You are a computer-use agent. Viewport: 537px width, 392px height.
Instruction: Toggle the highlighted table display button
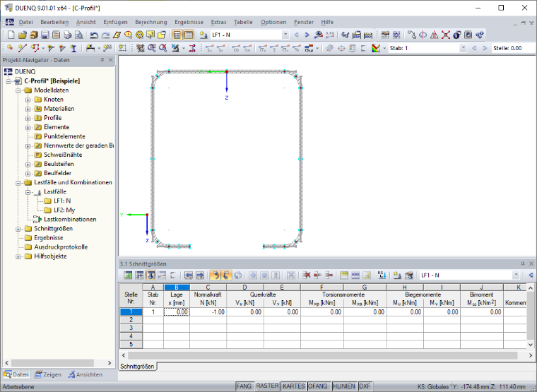[x=188, y=35]
